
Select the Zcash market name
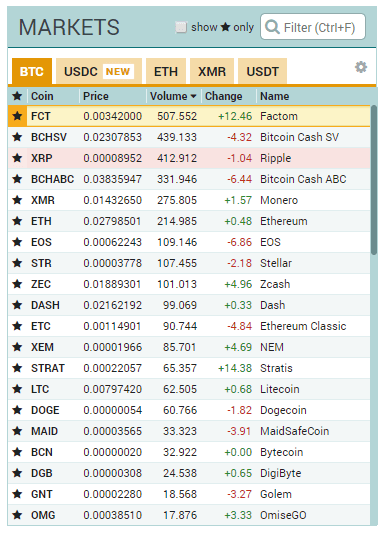(275, 284)
